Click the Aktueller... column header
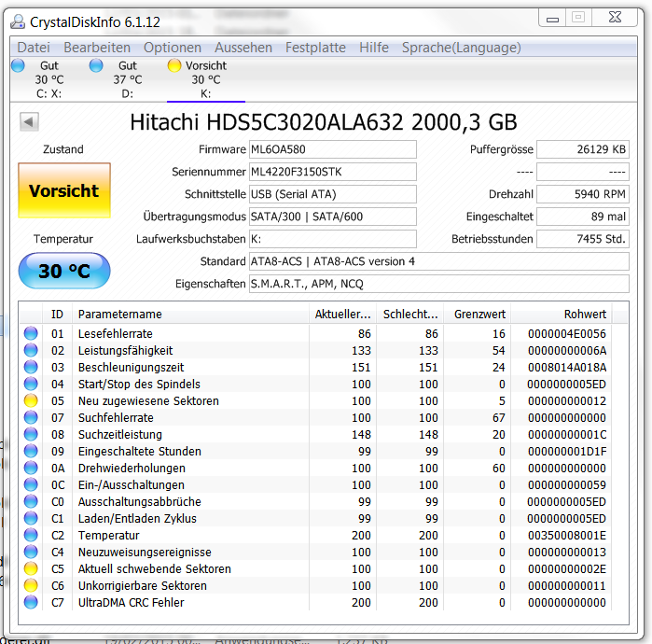Screen dimensions: 652x644 342,315
